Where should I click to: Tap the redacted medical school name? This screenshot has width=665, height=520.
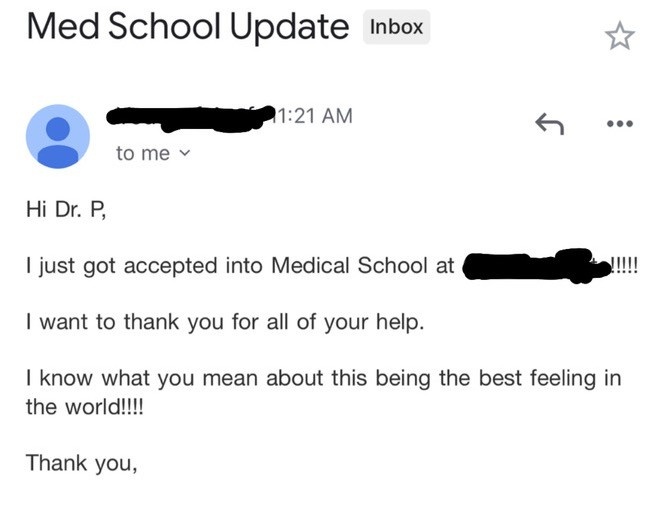[537, 266]
